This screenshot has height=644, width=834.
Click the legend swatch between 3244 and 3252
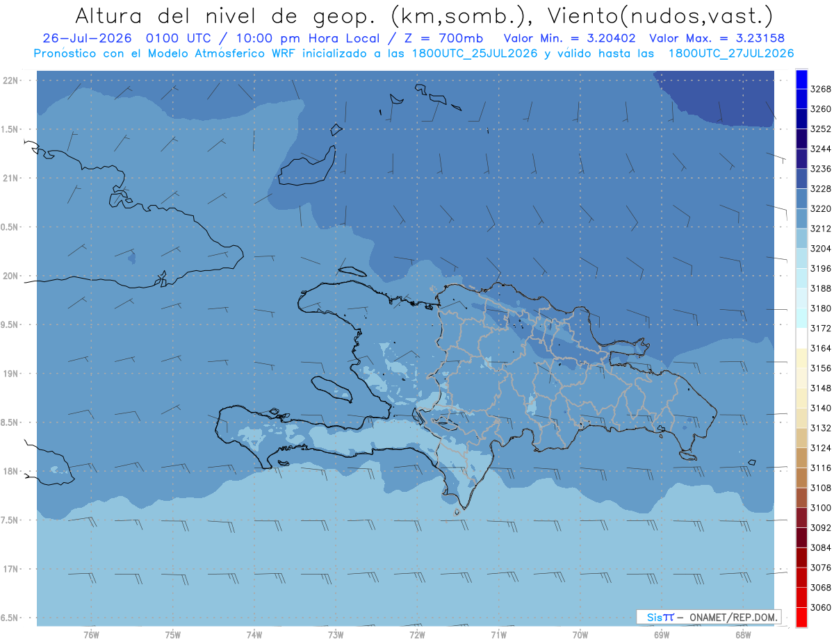801,139
